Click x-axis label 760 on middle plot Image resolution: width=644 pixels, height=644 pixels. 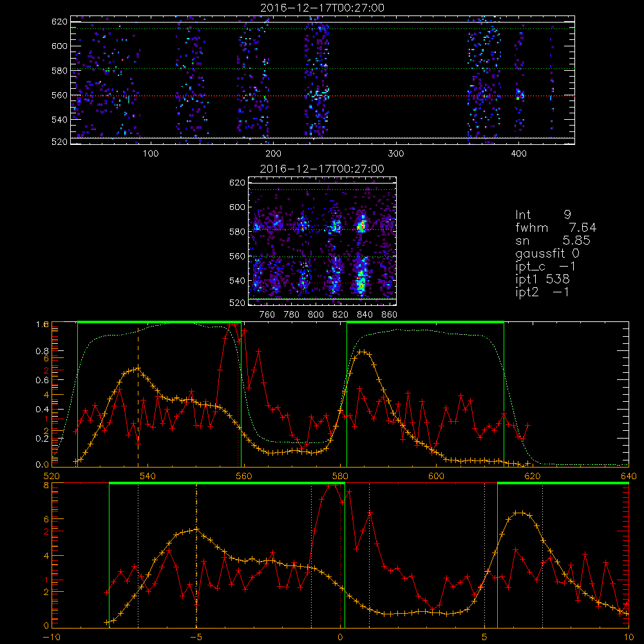267,315
